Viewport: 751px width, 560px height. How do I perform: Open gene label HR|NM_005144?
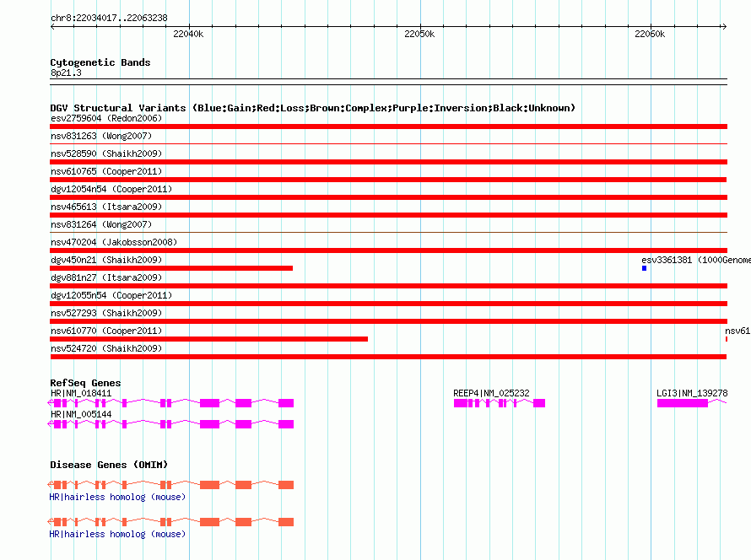(x=81, y=414)
